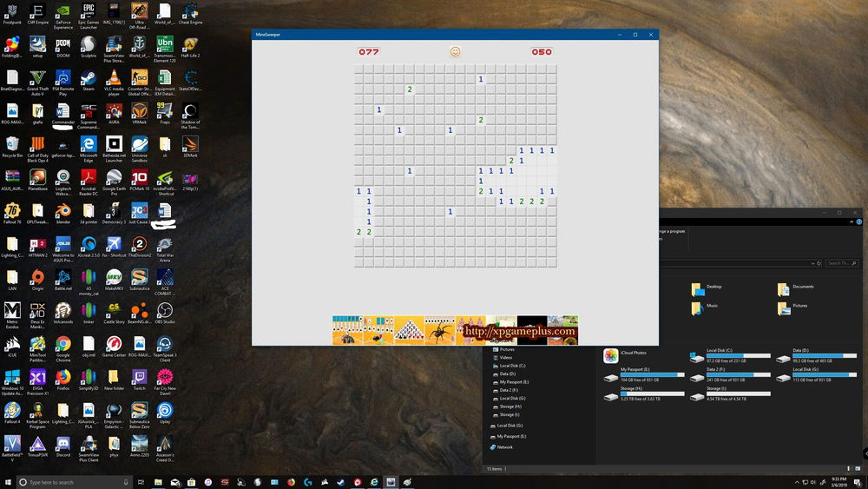Select Network in the navigation pane
868x489 pixels.
(x=504, y=447)
